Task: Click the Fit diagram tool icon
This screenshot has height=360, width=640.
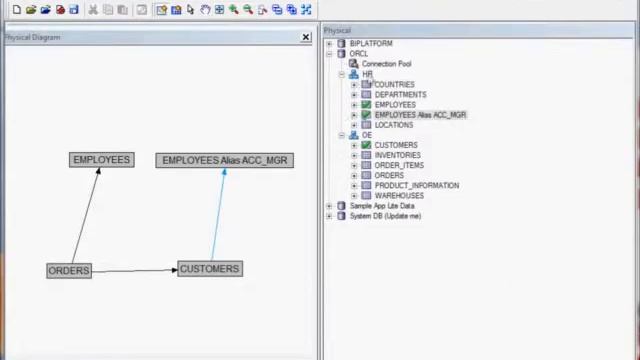Action: 219,9
